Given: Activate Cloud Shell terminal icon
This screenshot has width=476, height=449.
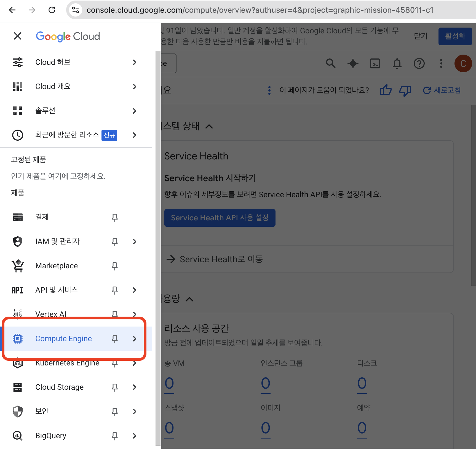Looking at the screenshot, I should point(375,63).
